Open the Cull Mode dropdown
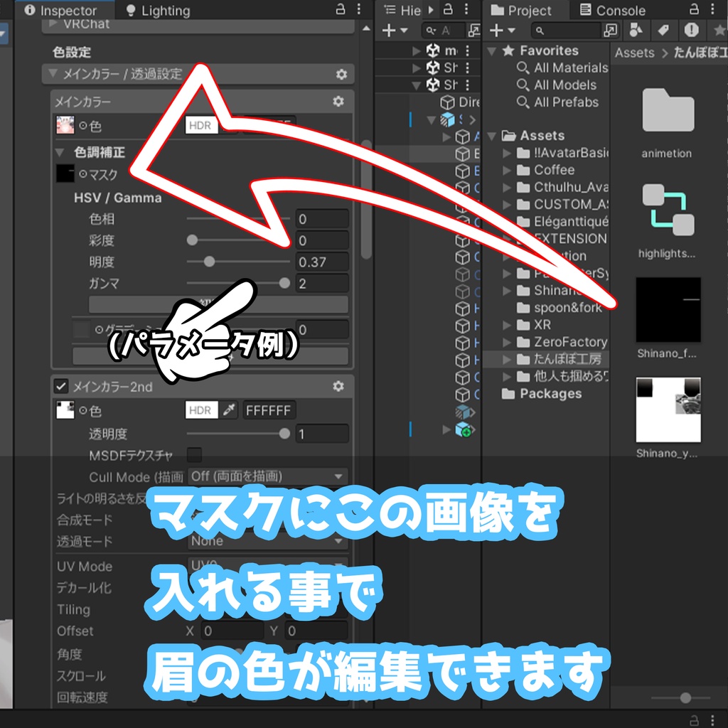728x728 pixels. coord(267,477)
